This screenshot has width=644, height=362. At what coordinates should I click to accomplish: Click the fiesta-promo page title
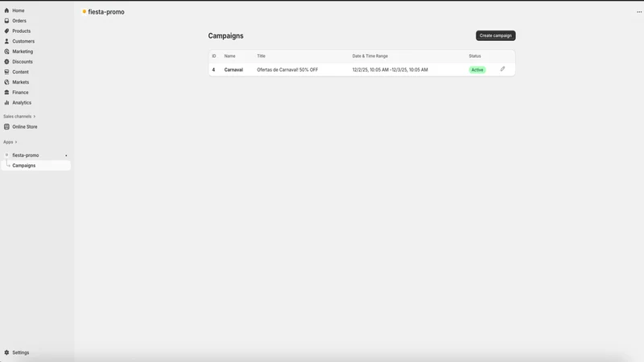pos(106,12)
